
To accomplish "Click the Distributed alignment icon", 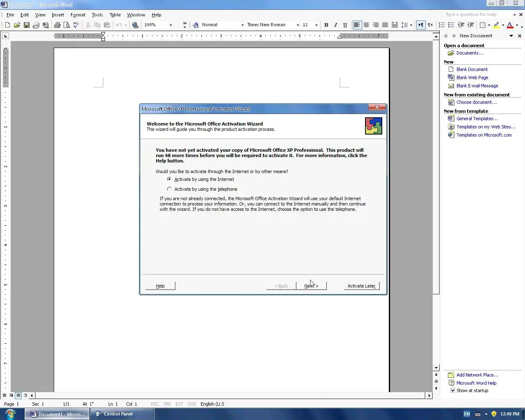I will click(x=395, y=25).
